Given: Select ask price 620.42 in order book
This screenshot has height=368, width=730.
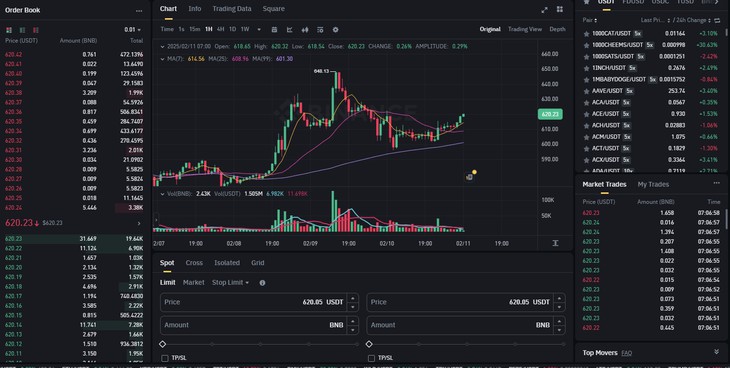Looking at the screenshot, I should point(13,55).
